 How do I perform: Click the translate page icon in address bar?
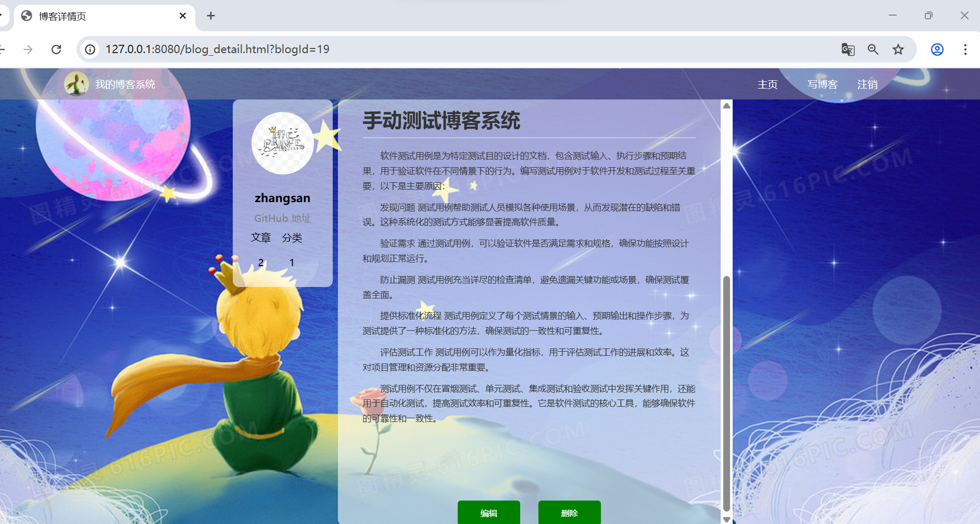(x=848, y=49)
